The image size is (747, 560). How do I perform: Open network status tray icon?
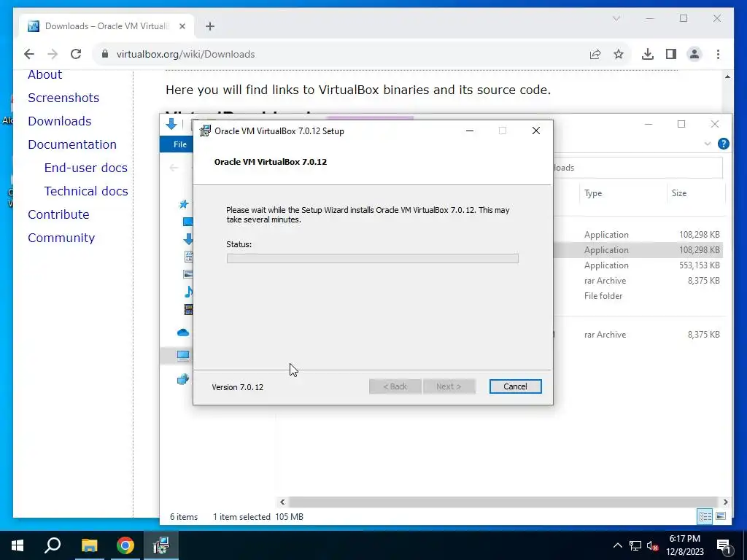(635, 545)
